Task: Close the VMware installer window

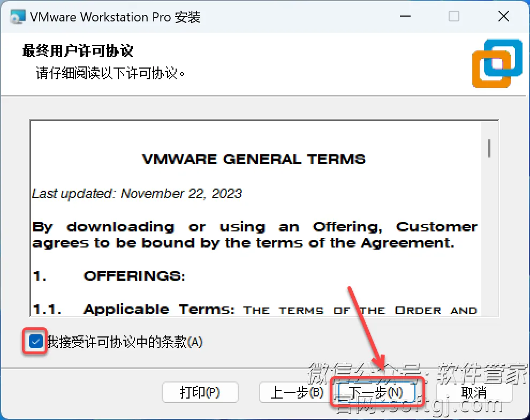Action: (x=504, y=16)
